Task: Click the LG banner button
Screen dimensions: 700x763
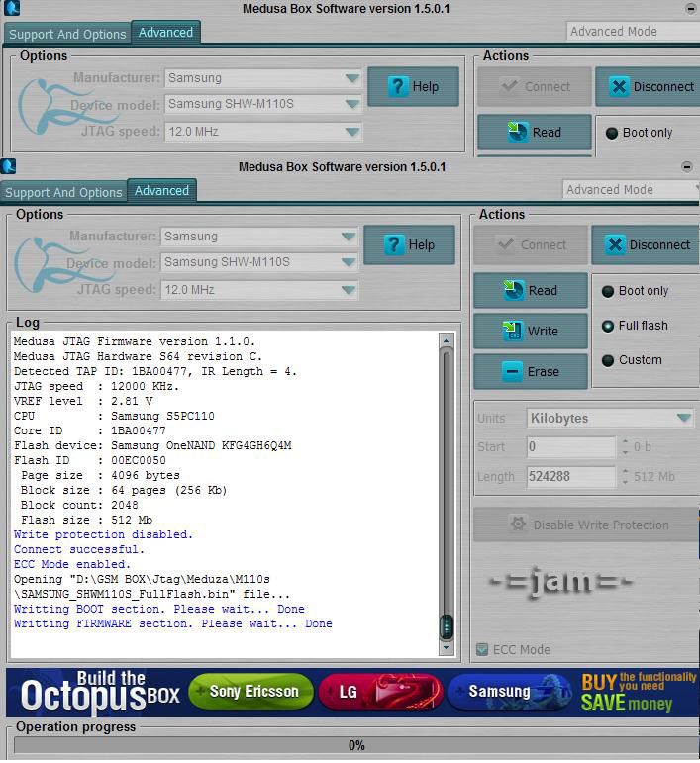Action: coord(380,692)
